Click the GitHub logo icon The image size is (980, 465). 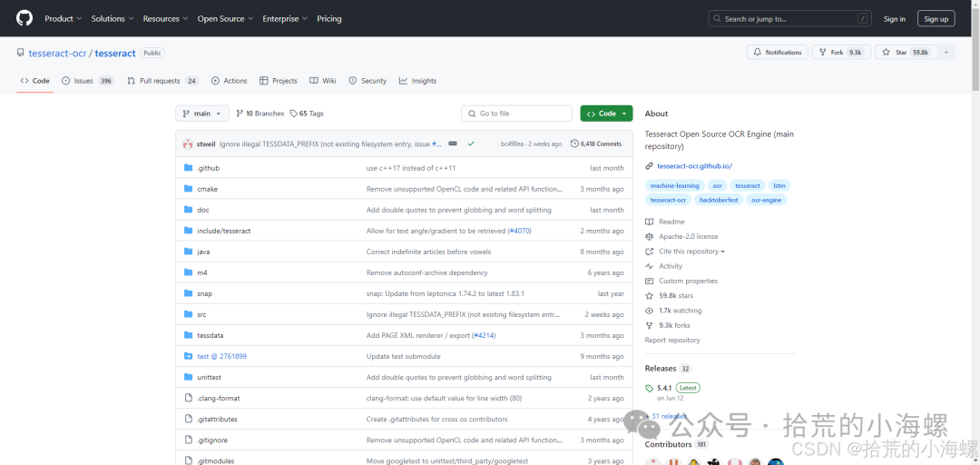point(24,18)
